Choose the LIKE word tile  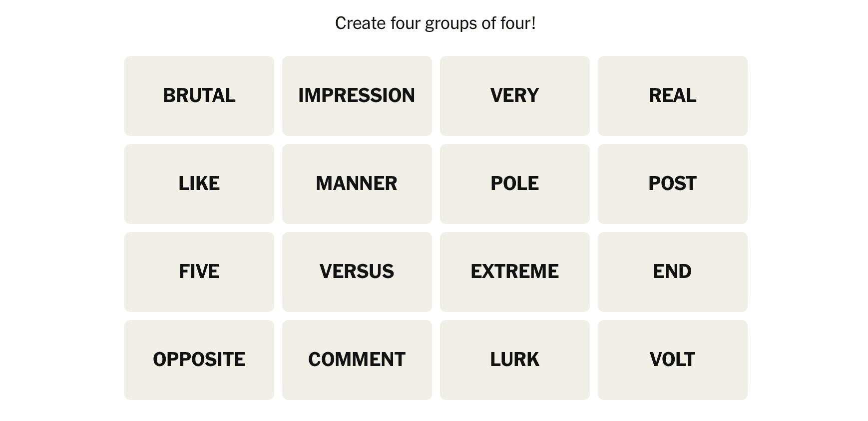coord(199,183)
